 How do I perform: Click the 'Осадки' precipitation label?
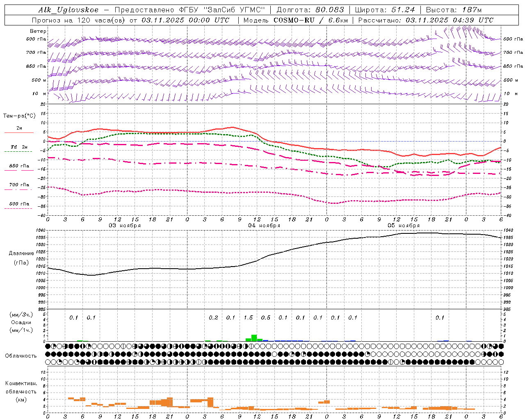21,322
